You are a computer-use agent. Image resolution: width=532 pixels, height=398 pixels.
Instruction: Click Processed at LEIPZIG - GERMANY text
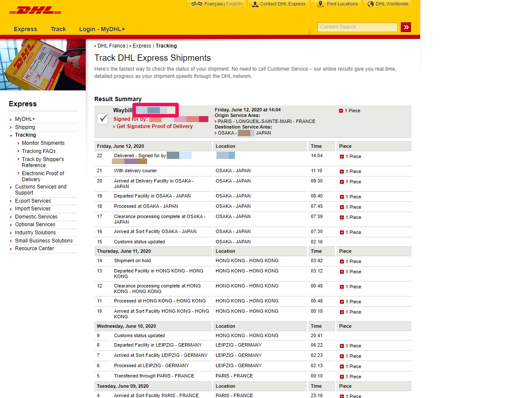tap(151, 366)
